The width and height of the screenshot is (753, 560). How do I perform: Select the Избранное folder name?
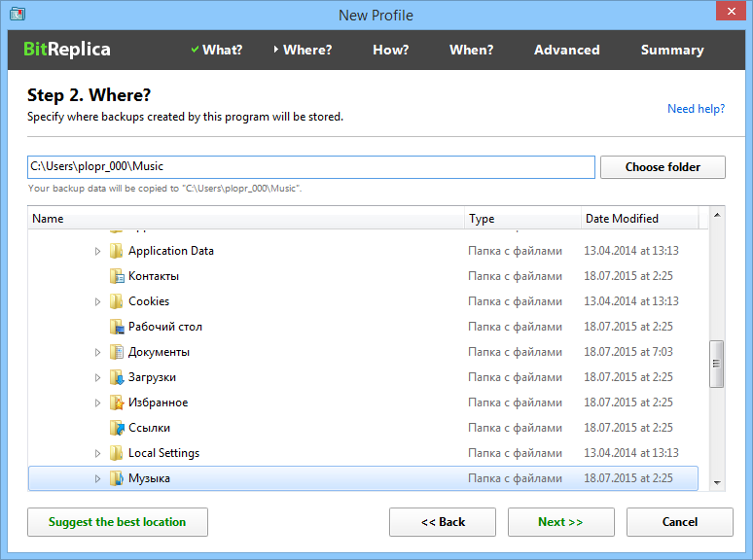[x=158, y=402]
